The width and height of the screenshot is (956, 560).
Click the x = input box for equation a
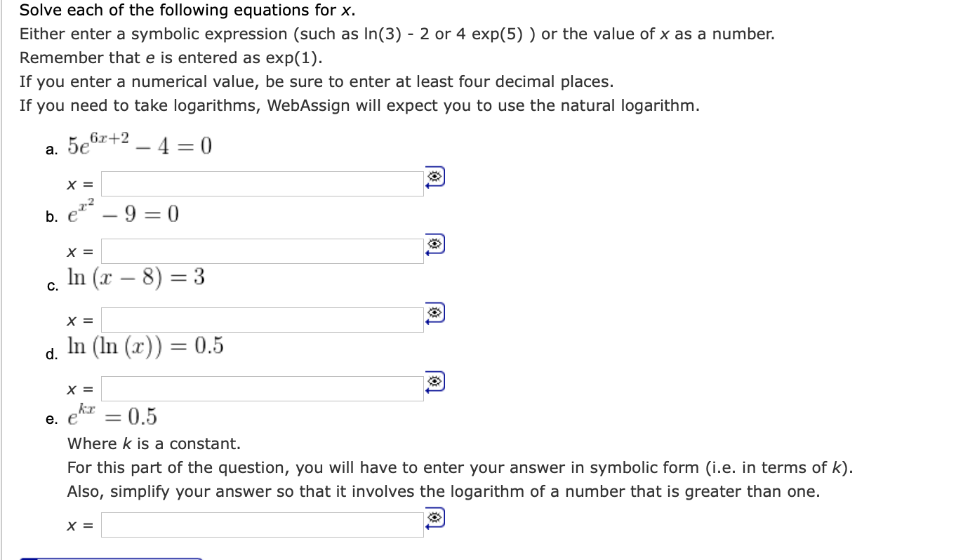click(263, 182)
